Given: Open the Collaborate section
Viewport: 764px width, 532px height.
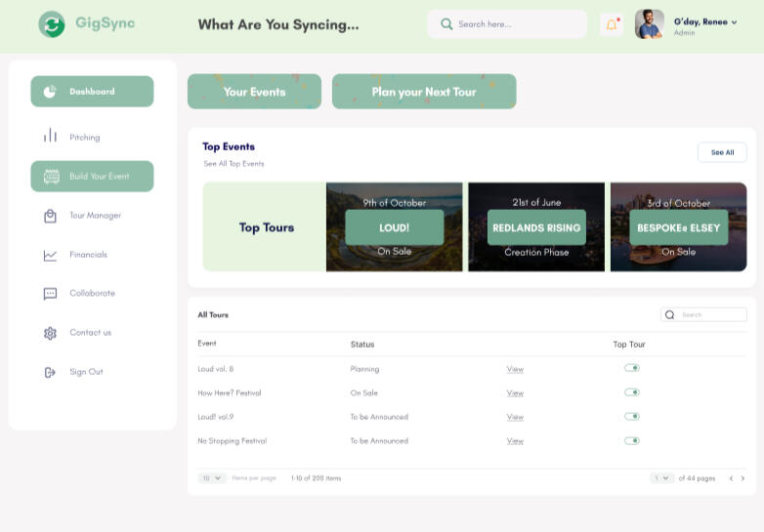Looking at the screenshot, I should pos(92,293).
